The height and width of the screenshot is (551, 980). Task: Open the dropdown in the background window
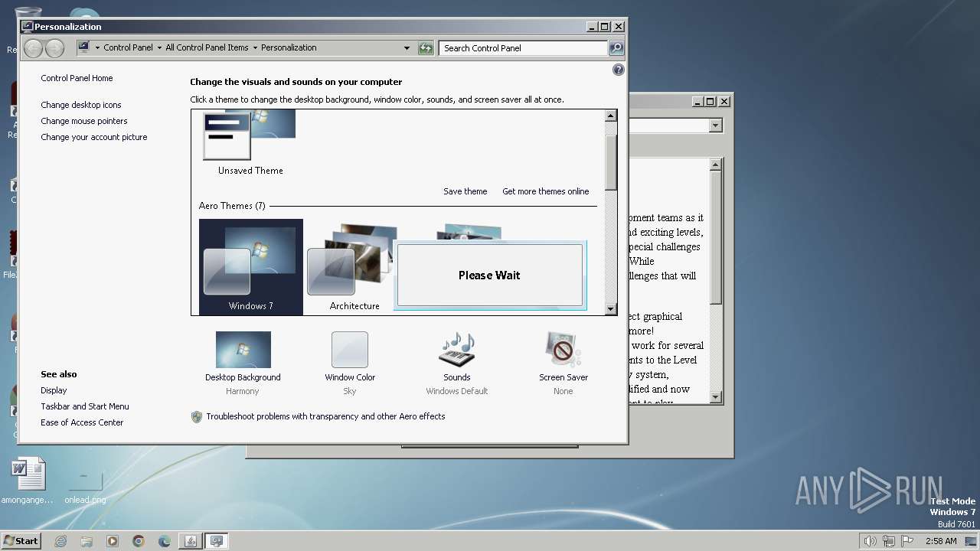(x=716, y=126)
